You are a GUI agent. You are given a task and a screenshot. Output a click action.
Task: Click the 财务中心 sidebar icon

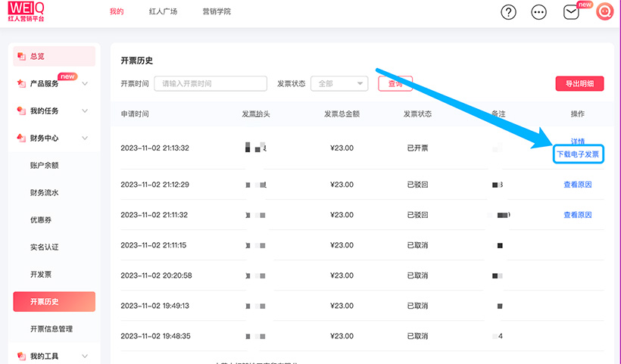[x=21, y=138]
